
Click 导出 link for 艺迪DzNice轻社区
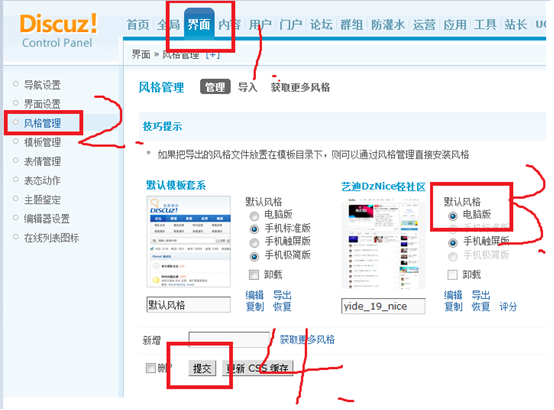click(481, 295)
